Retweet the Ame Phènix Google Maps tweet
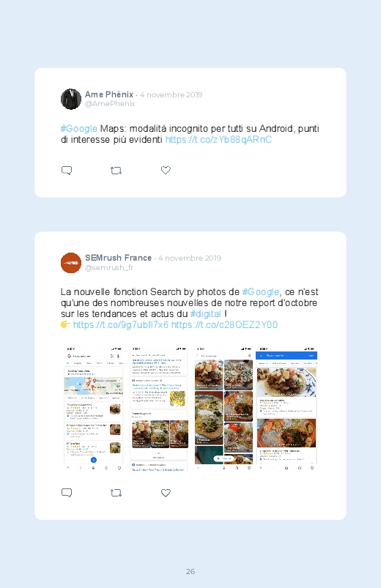 tap(116, 171)
